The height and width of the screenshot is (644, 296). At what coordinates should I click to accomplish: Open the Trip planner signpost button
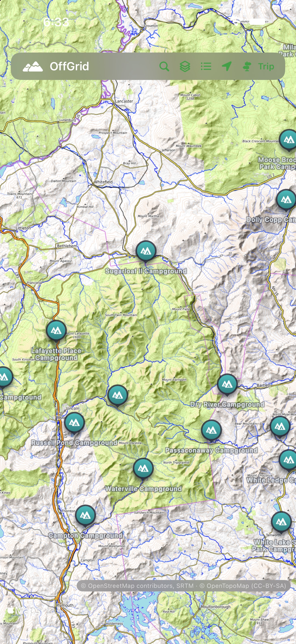258,67
